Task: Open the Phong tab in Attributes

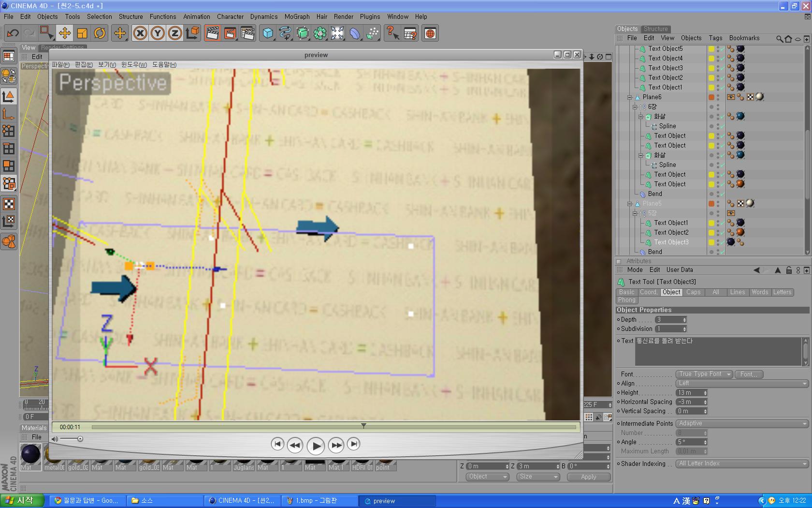Action: (x=627, y=300)
